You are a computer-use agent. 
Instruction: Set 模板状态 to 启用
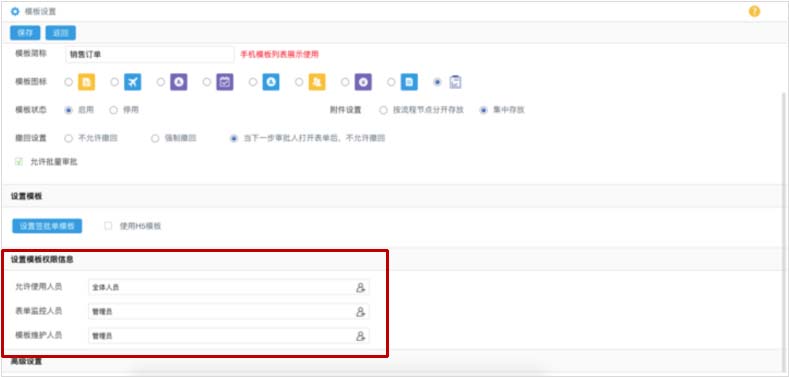[x=69, y=110]
